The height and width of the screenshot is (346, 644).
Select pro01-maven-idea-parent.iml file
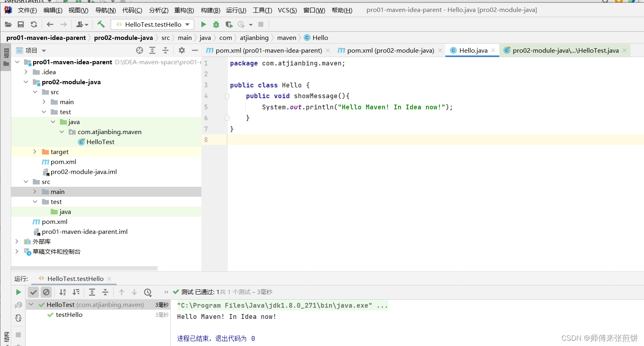[x=85, y=231]
